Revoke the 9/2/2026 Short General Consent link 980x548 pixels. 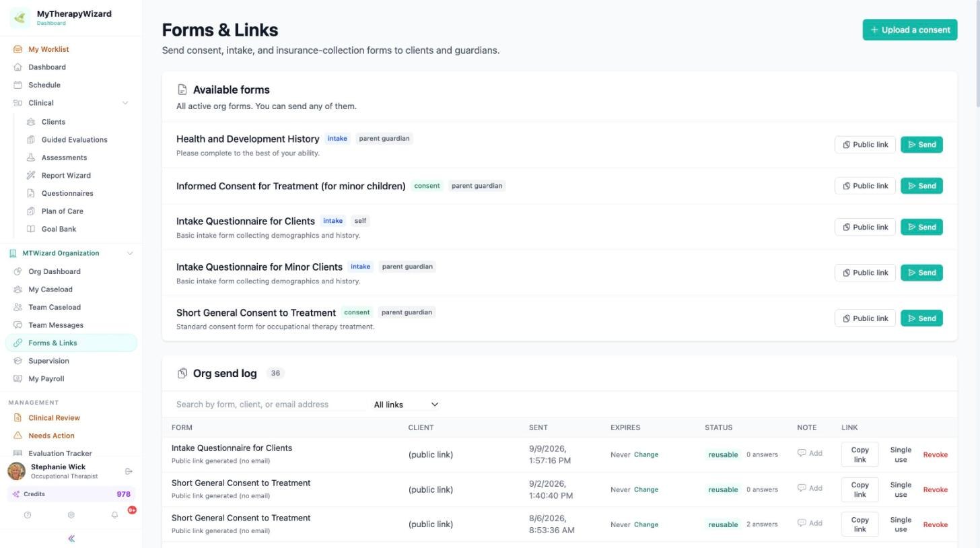935,489
